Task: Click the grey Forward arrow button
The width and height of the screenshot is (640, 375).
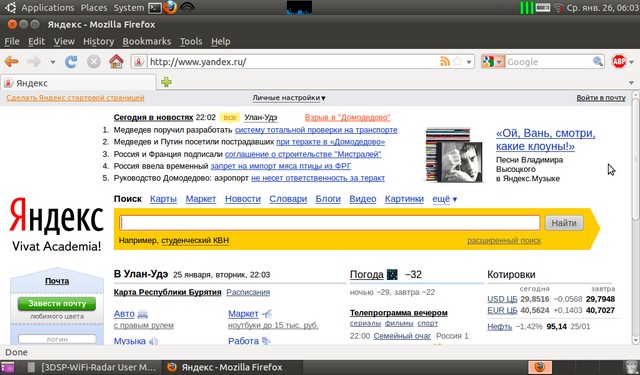Action: tap(34, 62)
